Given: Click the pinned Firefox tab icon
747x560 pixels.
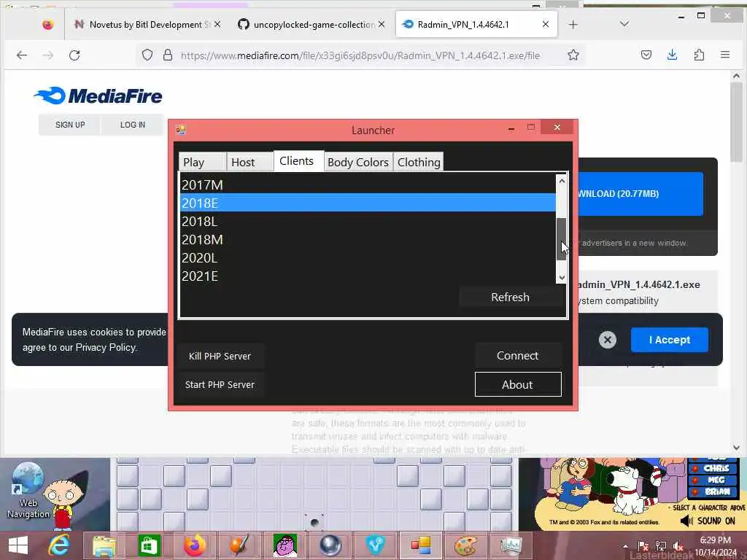Looking at the screenshot, I should tap(47, 24).
